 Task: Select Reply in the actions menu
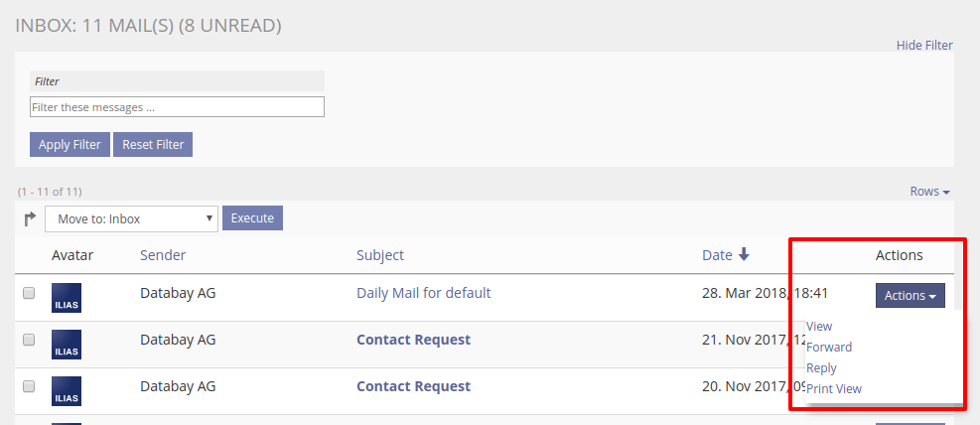point(821,368)
